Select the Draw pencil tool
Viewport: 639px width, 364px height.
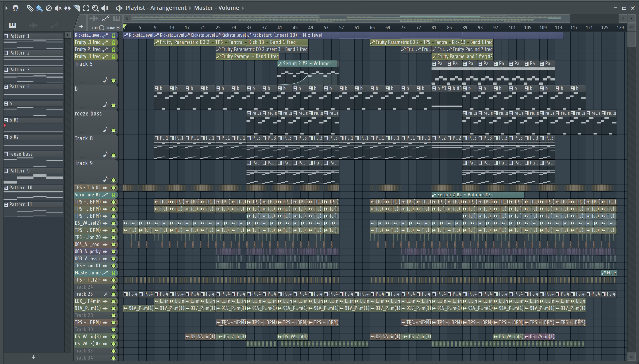pyautogui.click(x=30, y=8)
